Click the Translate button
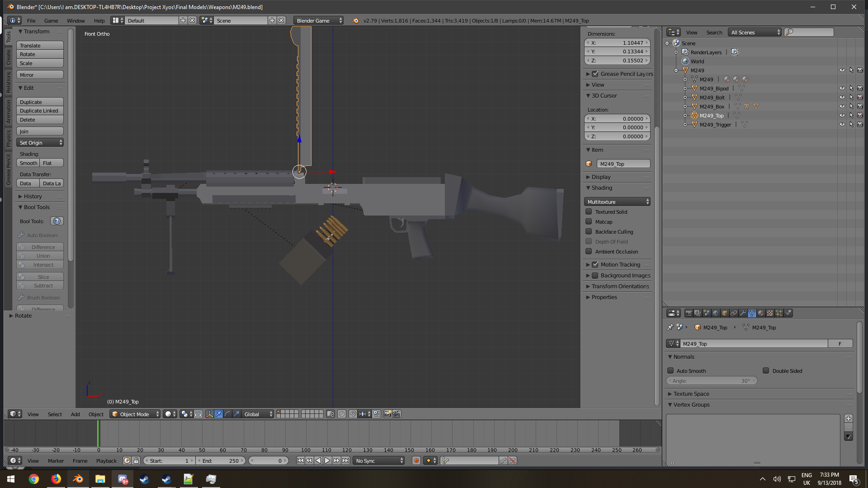This screenshot has height=488, width=868. [40, 46]
